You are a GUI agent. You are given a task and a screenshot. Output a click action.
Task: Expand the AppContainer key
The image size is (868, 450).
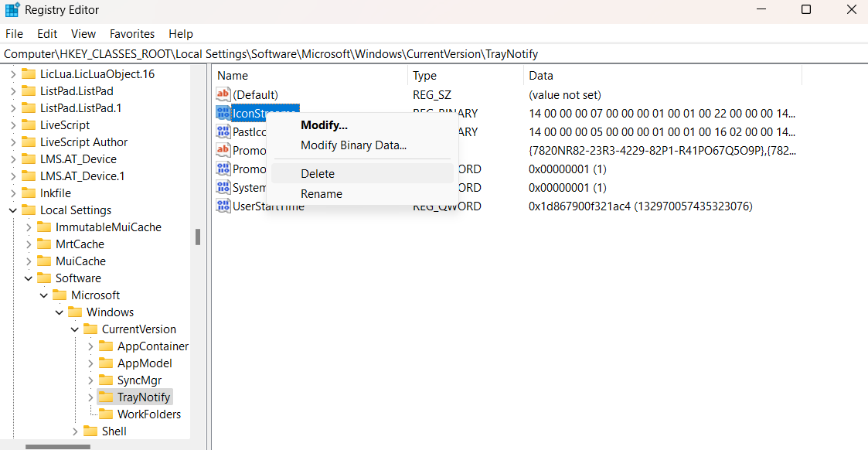point(90,346)
